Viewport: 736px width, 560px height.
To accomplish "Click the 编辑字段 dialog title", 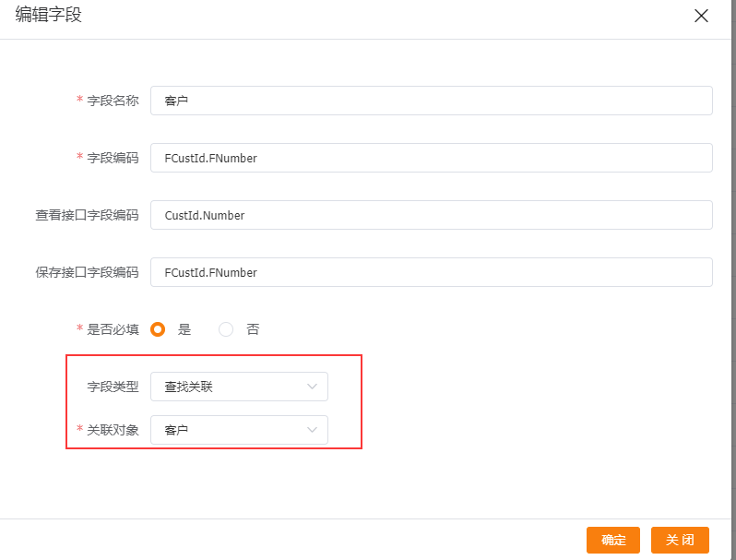I will (48, 15).
